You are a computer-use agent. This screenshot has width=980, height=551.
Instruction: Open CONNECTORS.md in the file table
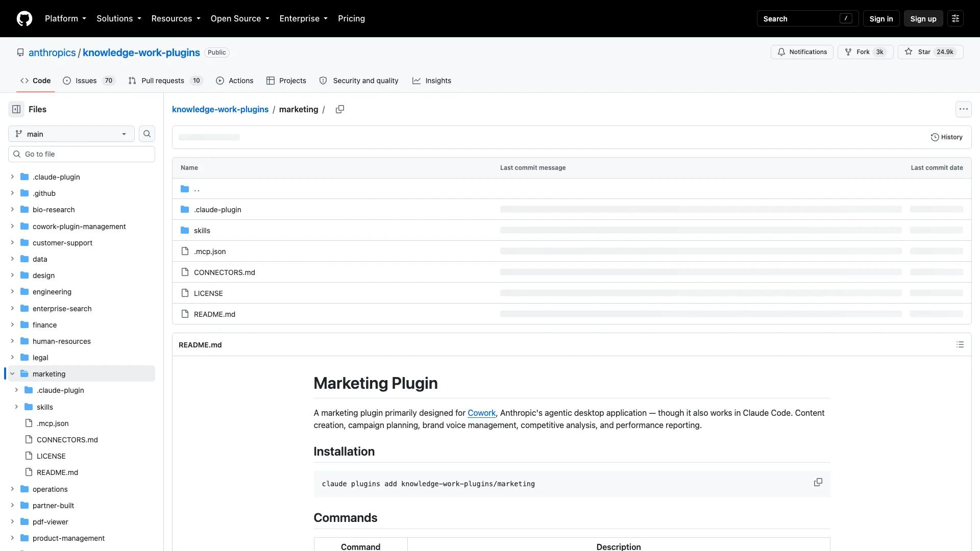[225, 272]
